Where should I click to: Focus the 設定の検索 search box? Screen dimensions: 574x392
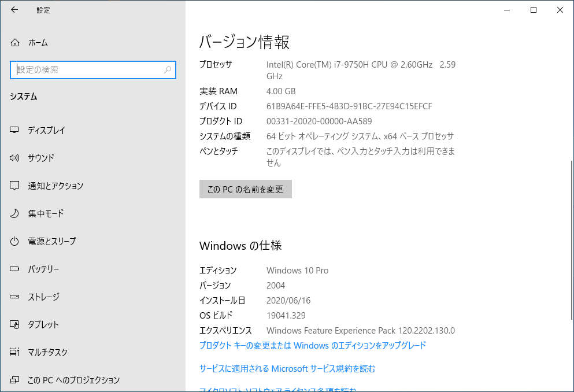93,70
